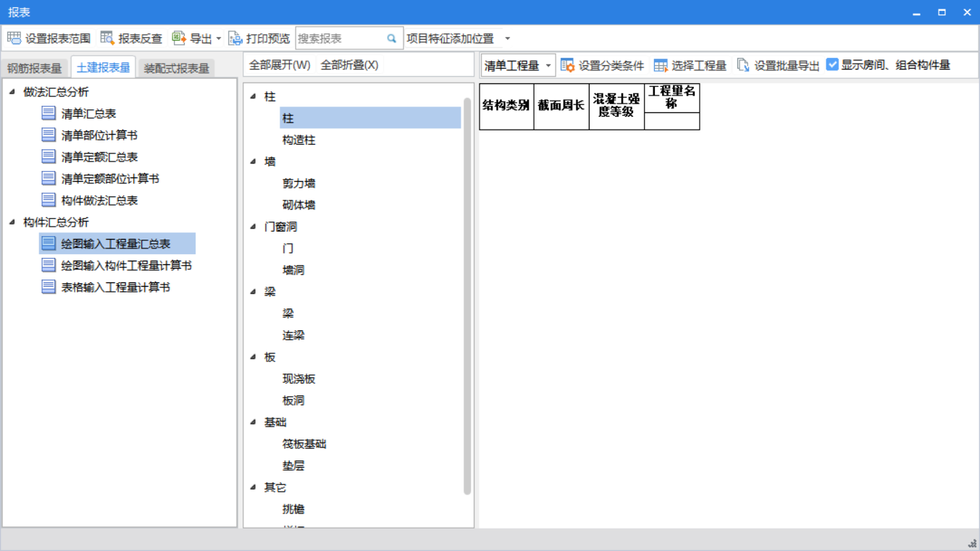The image size is (980, 551).
Task: Collapse the 墙 category node
Action: coord(253,161)
